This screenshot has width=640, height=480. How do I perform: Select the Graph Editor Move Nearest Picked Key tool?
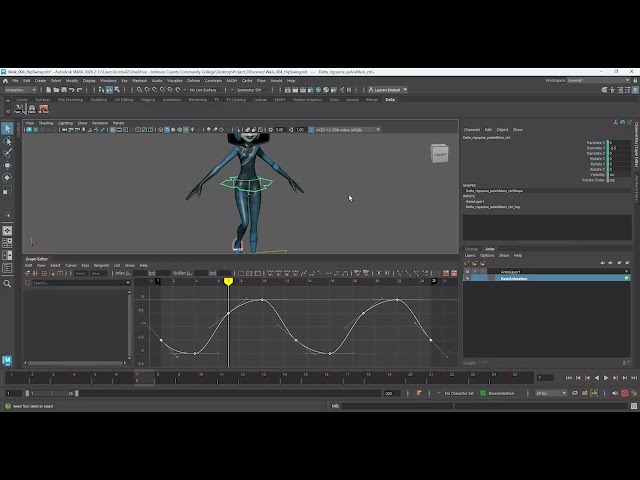click(x=27, y=273)
